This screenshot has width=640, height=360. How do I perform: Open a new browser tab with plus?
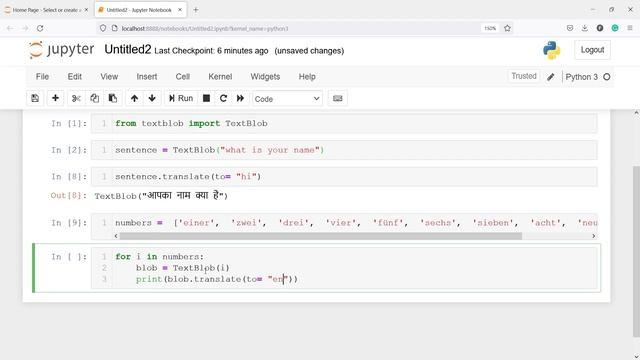pos(196,10)
